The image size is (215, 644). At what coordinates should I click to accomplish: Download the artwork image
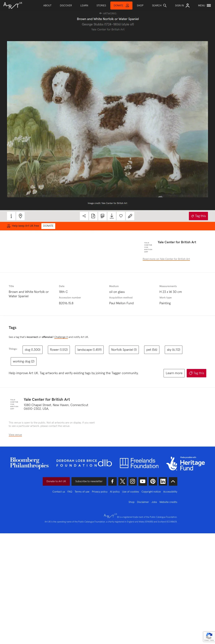[x=112, y=216]
